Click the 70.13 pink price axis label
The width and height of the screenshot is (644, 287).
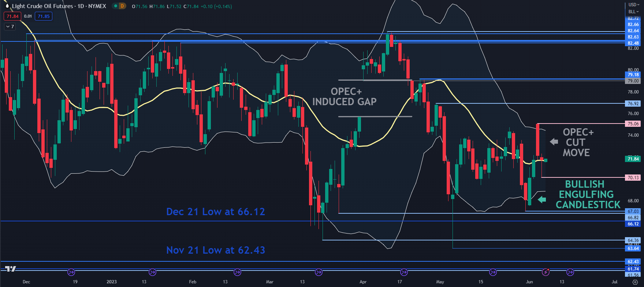click(633, 177)
